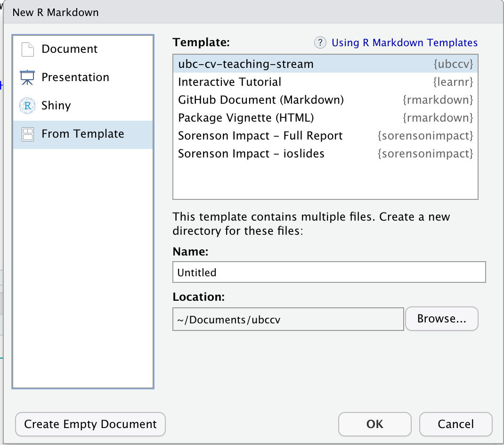Pick the Package Vignette (HTML) template
504x445 pixels.
(325, 118)
